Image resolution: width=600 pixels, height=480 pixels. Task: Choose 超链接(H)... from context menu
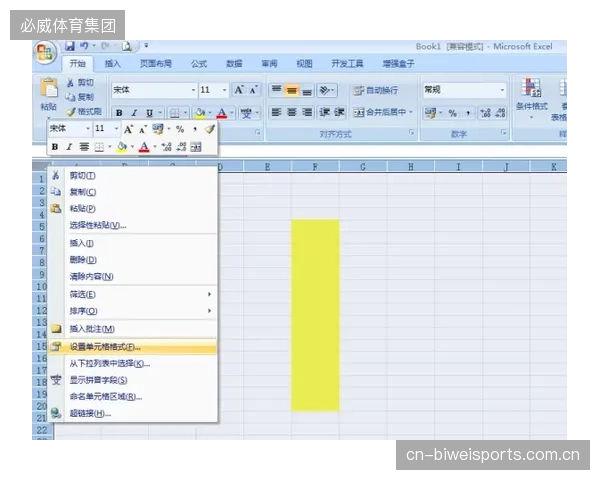[x=133, y=413]
